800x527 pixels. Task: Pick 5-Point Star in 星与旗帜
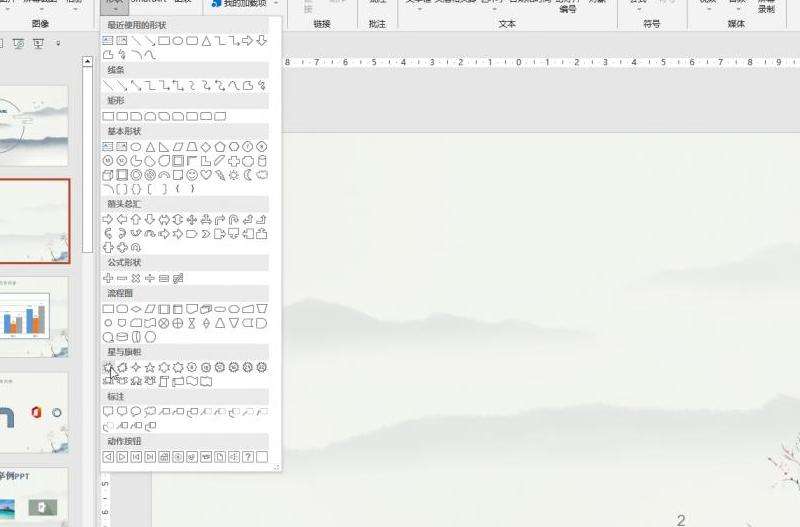click(x=150, y=367)
